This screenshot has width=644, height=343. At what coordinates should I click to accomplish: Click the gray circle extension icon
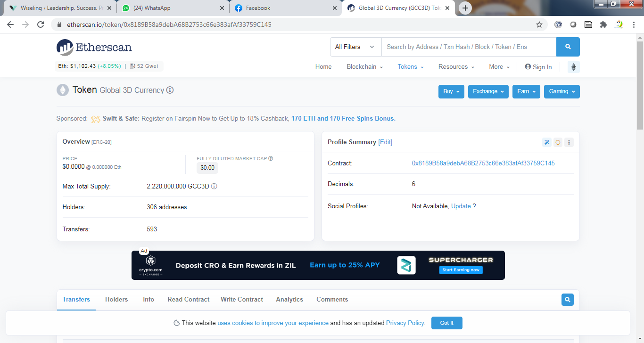coord(573,24)
